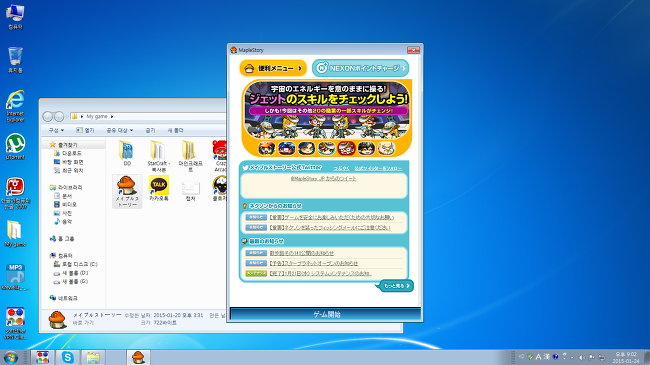650x365 pixels.
Task: Open first important notice from Nexon
Action: pyautogui.click(x=331, y=217)
